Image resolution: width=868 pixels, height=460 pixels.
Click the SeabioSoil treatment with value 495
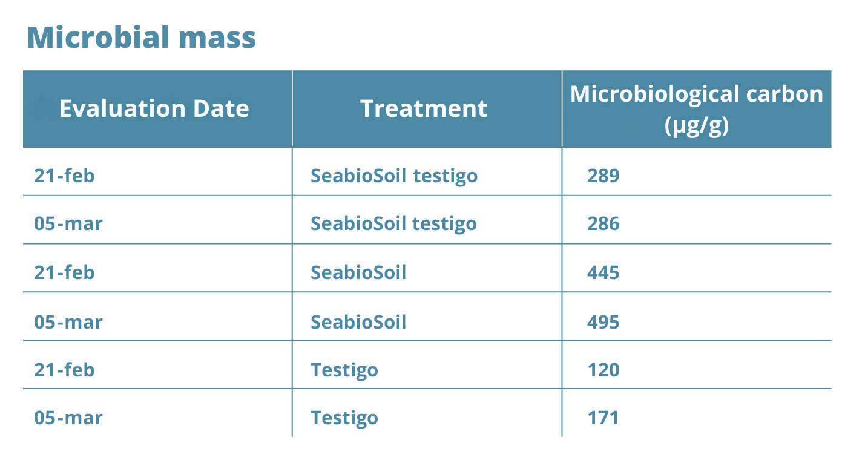pos(358,321)
